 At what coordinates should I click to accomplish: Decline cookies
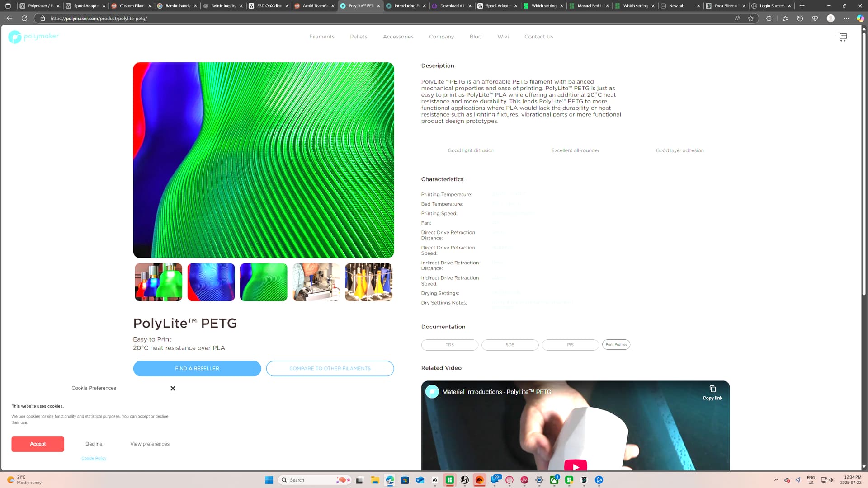[x=94, y=444]
